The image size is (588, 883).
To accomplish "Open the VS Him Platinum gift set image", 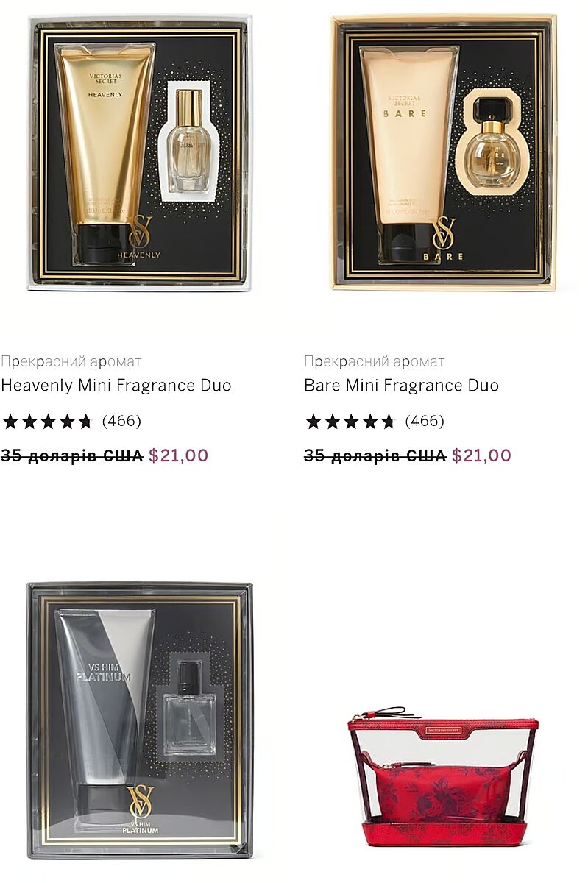I will coord(140,720).
